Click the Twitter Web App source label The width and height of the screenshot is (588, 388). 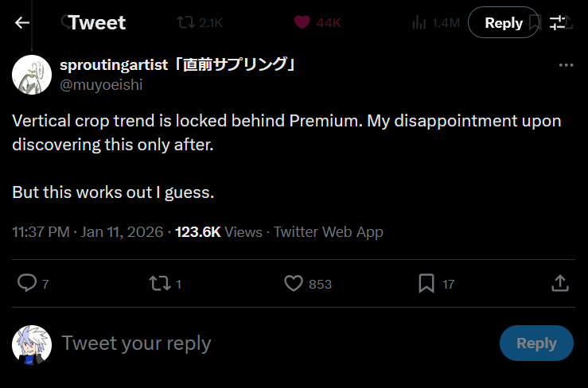point(329,232)
